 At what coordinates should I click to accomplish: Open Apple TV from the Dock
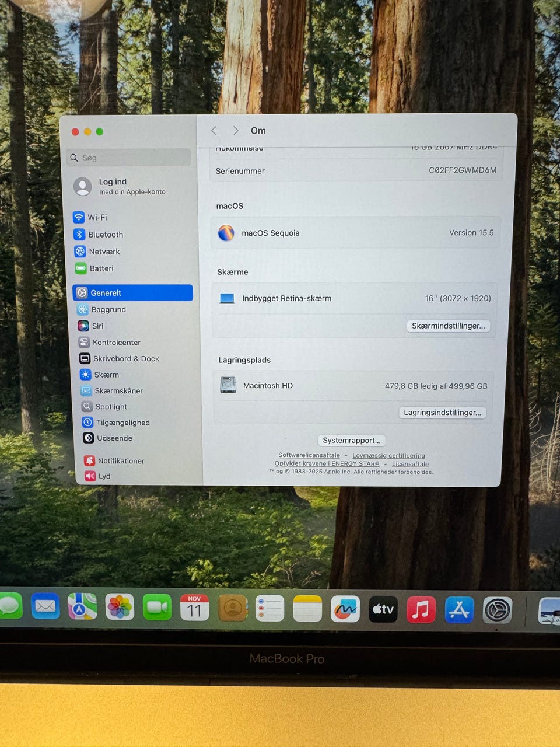click(383, 609)
